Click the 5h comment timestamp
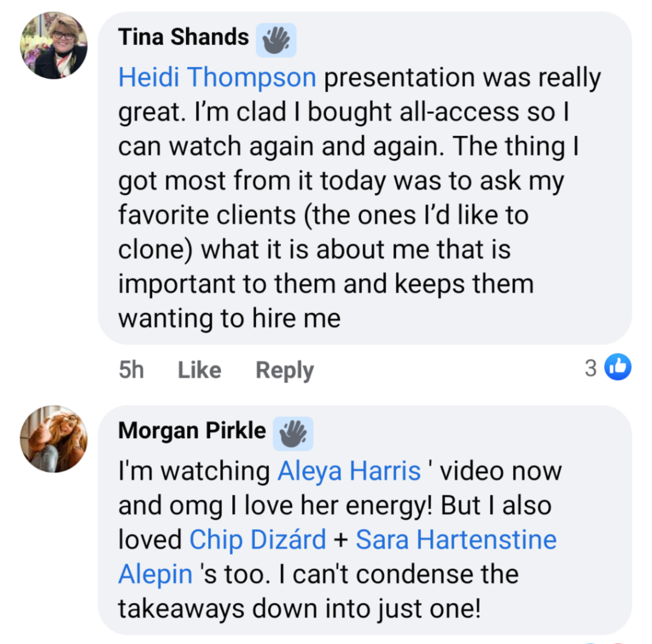Viewport: 652px width, 644px height. [131, 370]
